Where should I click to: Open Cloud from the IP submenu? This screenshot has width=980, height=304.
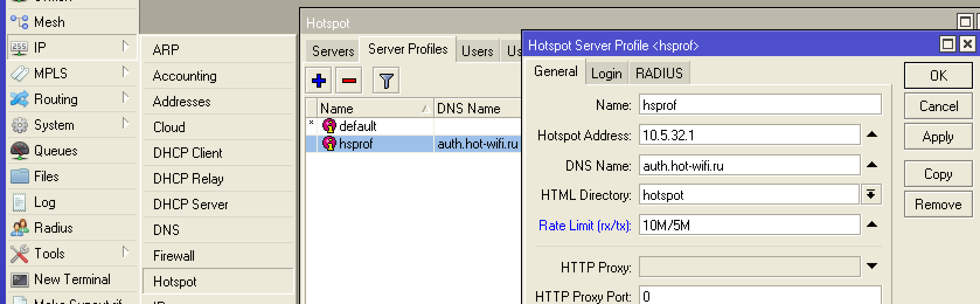click(218, 127)
